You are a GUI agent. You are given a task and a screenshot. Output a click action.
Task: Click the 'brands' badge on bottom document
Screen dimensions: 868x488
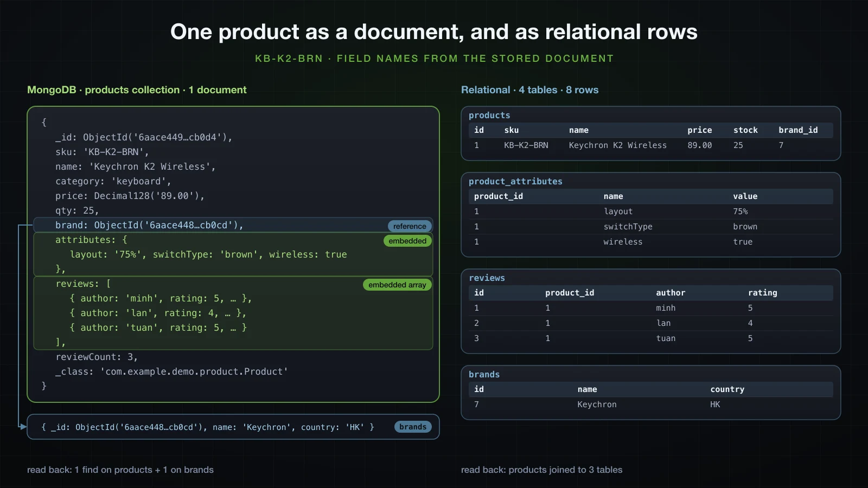coord(413,427)
